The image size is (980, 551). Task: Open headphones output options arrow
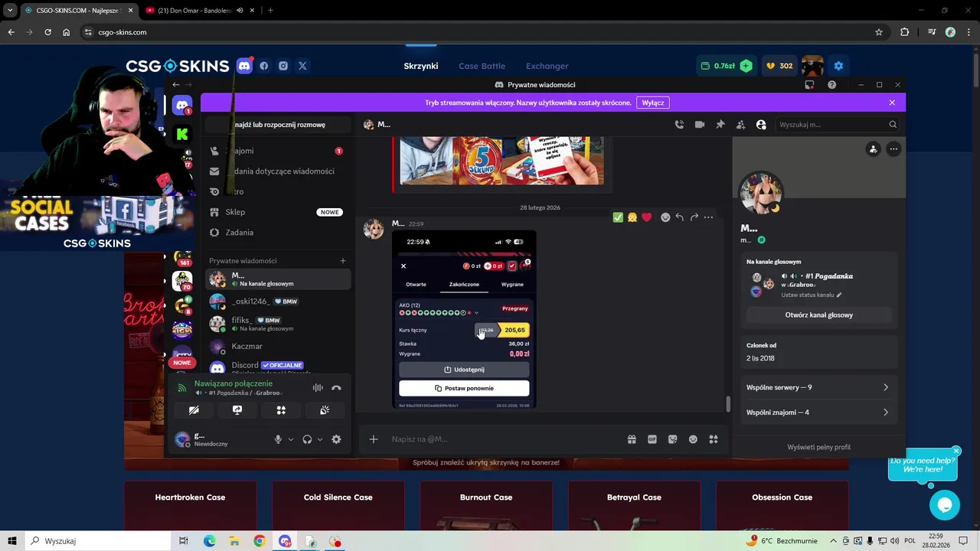point(320,439)
